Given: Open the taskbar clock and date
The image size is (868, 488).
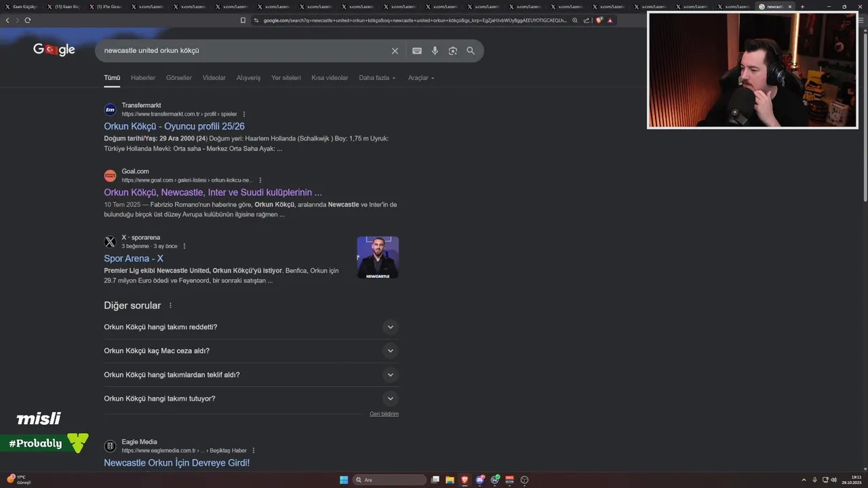Looking at the screenshot, I should click(852, 480).
